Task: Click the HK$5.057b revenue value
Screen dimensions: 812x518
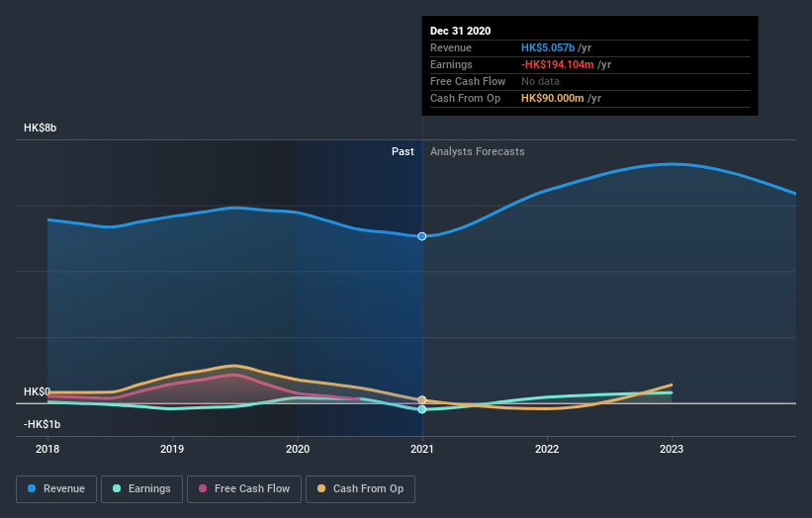Action: tap(548, 47)
